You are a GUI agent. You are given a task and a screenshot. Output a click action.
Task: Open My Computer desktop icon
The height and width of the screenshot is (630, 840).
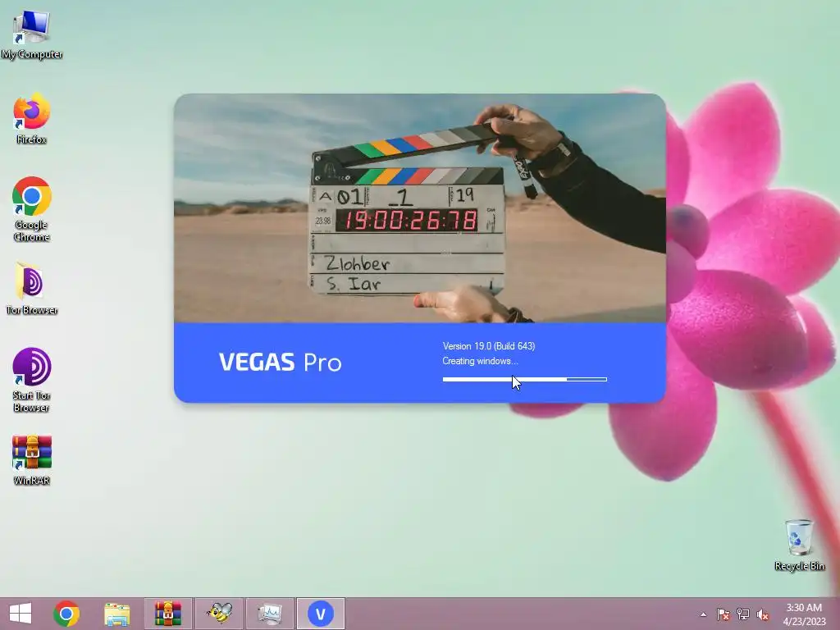pyautogui.click(x=32, y=33)
